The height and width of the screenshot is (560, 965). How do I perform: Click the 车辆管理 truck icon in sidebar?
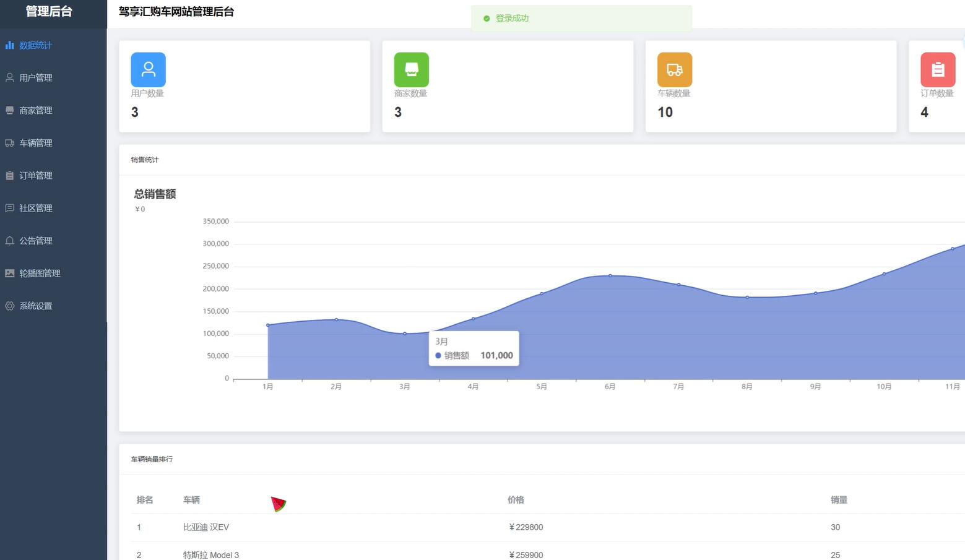coord(9,143)
